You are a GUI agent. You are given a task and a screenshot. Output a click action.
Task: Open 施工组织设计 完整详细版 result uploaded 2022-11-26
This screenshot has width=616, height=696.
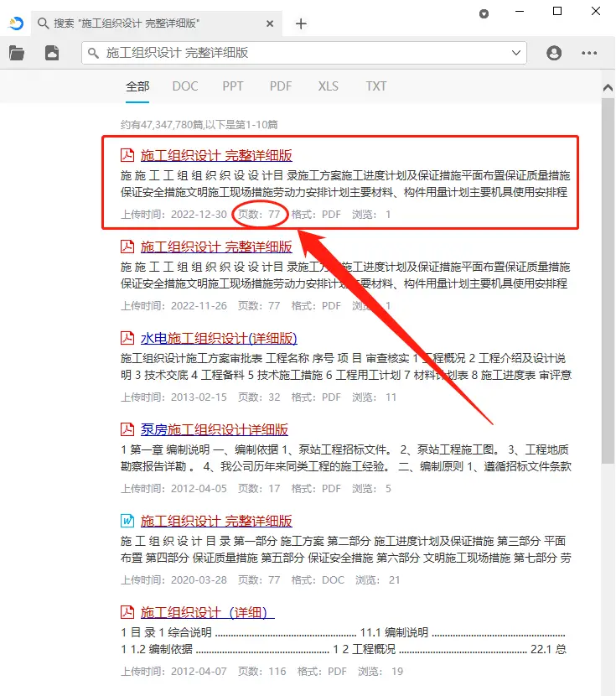coord(216,247)
